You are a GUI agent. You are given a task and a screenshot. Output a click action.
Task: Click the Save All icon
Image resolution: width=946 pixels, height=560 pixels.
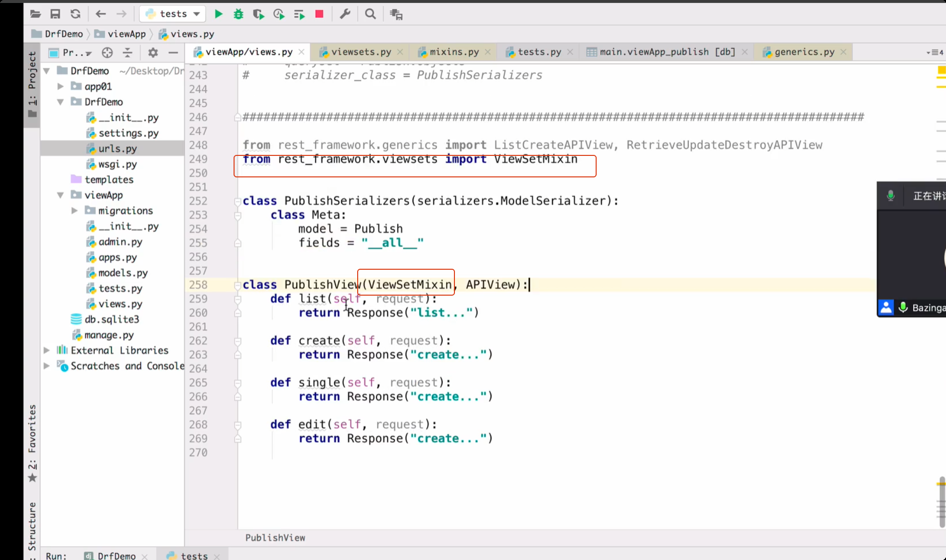(x=55, y=14)
